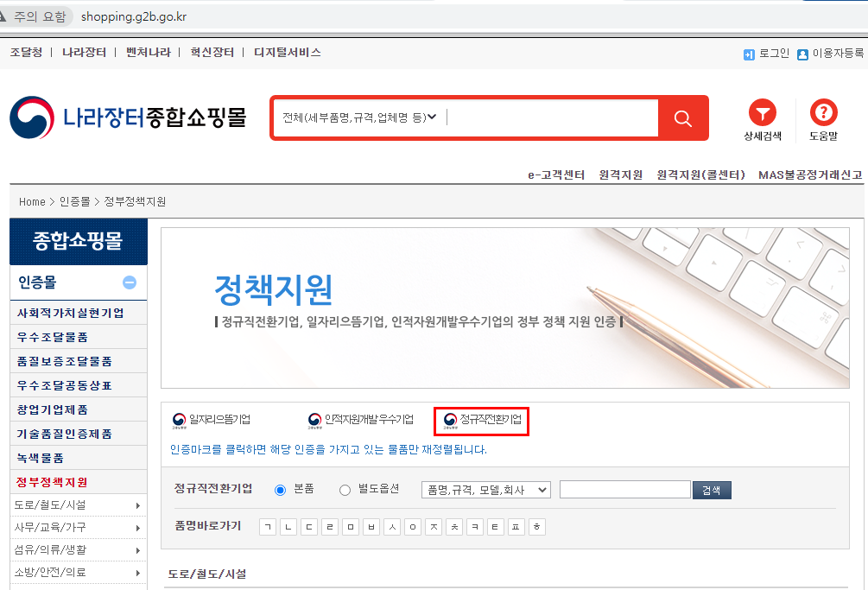Click the 일자리으뜸기업 certification mark

[212, 420]
